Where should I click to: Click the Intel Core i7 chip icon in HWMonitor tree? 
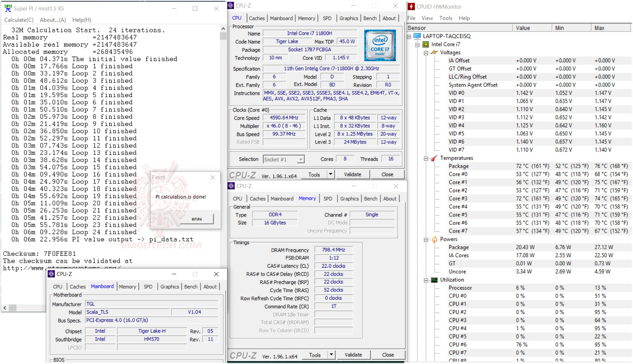tap(426, 44)
